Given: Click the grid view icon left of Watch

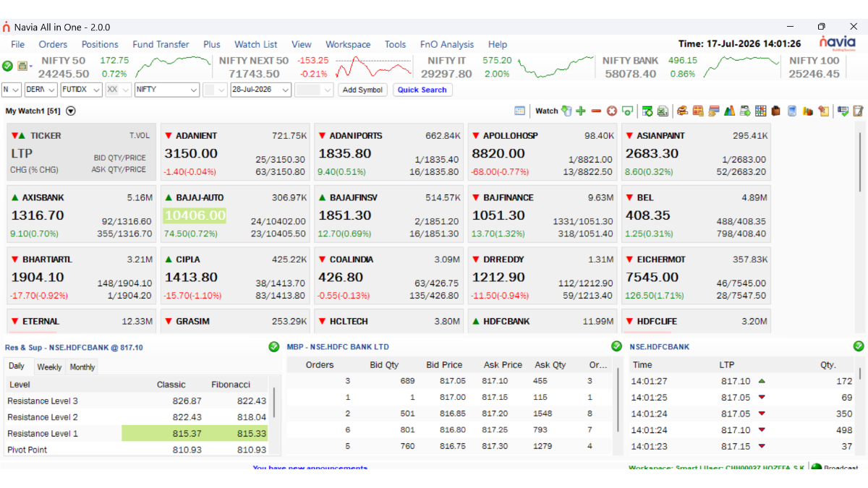Looking at the screenshot, I should (519, 111).
